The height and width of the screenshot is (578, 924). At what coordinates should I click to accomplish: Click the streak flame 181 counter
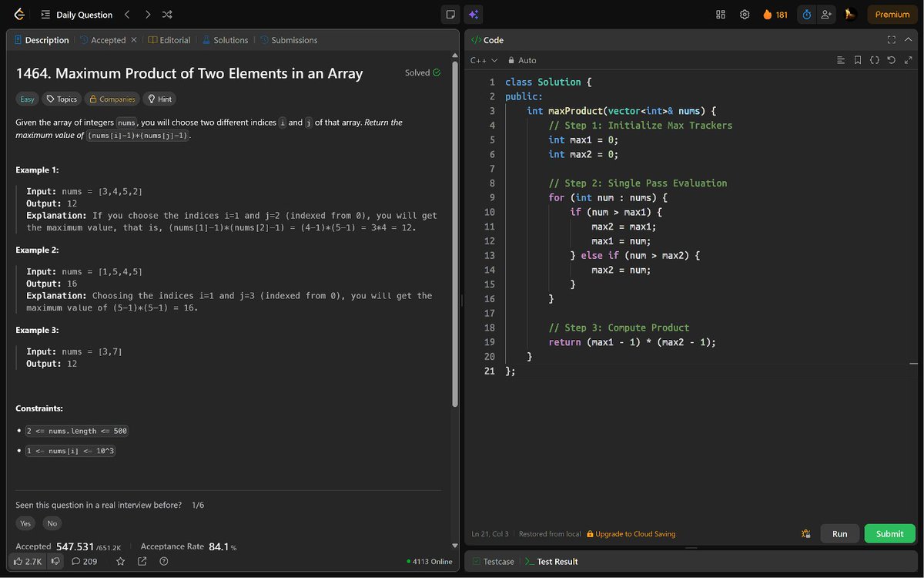coord(775,15)
